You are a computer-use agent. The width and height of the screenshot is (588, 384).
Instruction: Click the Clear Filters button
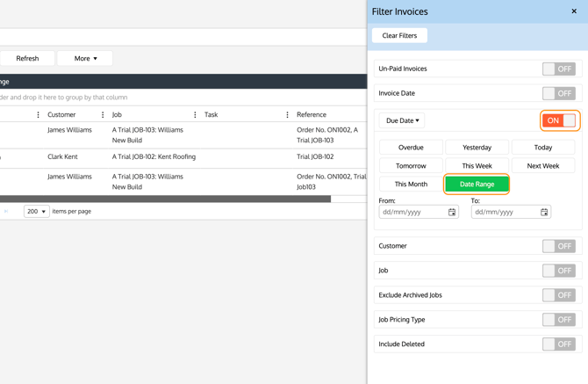[x=399, y=36]
